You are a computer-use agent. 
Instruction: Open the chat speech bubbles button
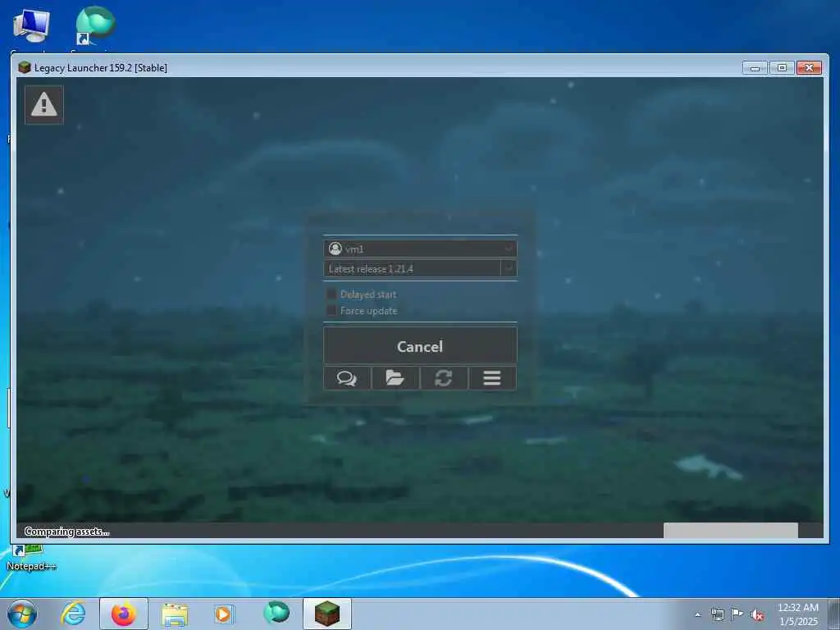point(347,378)
